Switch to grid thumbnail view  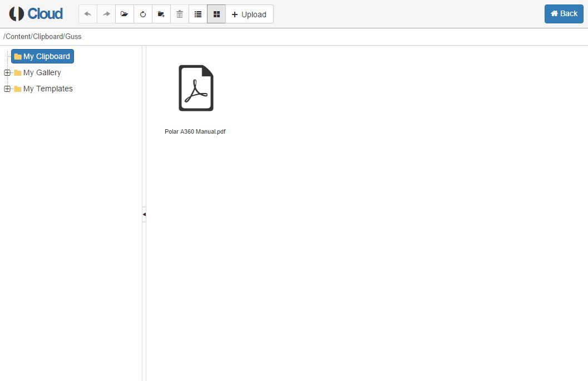click(x=216, y=14)
